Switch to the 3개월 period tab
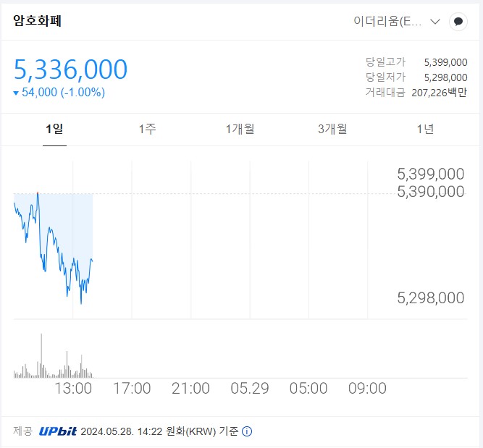483x448 pixels. [x=332, y=130]
